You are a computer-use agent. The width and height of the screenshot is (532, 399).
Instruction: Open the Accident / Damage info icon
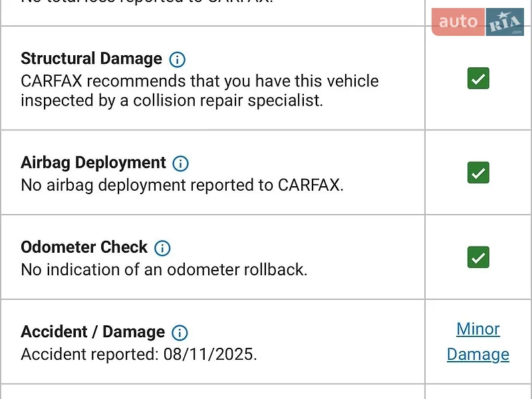coord(180,332)
